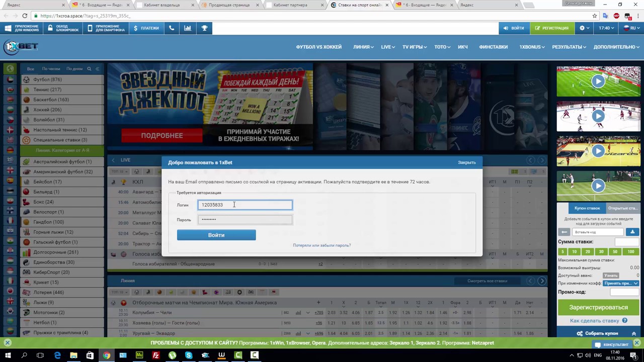Click the Войти login button in header
Image resolution: width=644 pixels, height=362 pixels.
click(514, 28)
